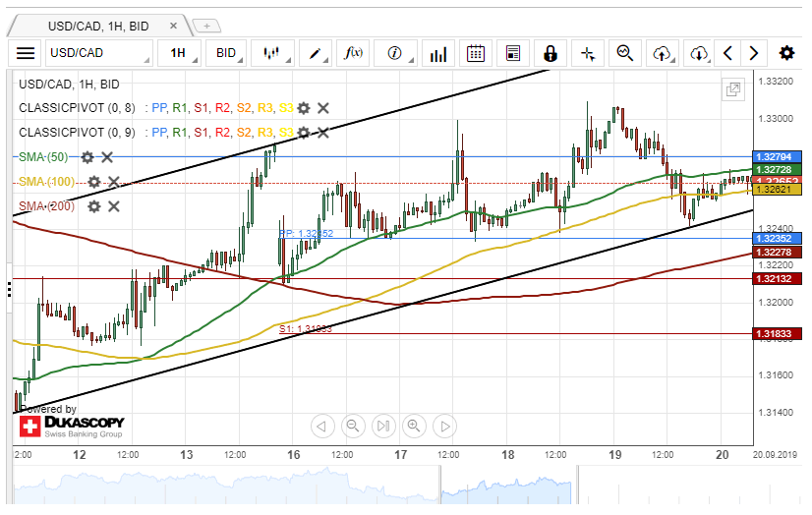The image size is (812, 515).
Task: Click the zoom in magnifier on chart
Action: click(414, 426)
